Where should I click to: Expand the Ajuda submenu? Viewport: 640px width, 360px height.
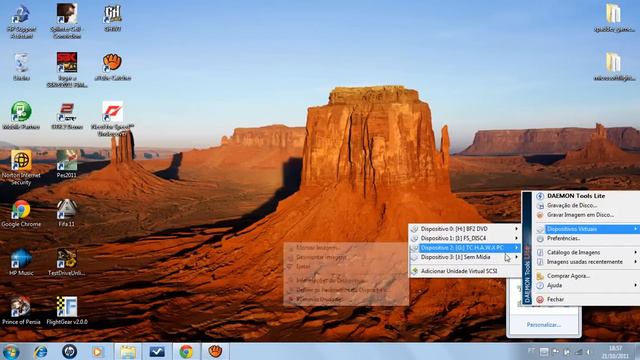click(587, 285)
